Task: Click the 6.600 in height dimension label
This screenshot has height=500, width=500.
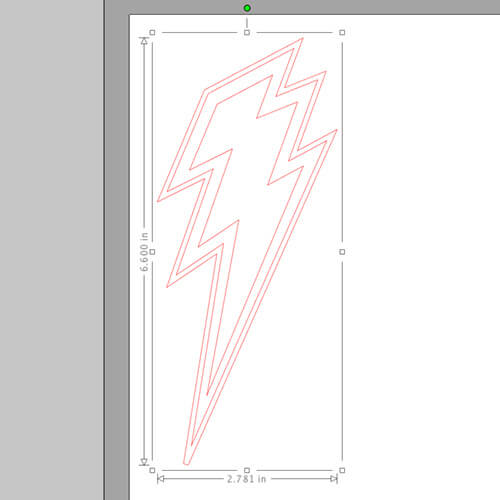Action: pos(144,252)
